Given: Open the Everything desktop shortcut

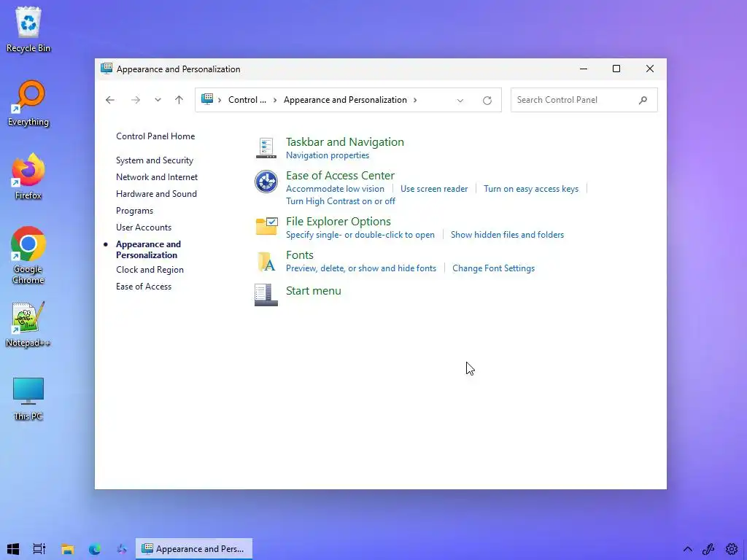Looking at the screenshot, I should pyautogui.click(x=28, y=104).
